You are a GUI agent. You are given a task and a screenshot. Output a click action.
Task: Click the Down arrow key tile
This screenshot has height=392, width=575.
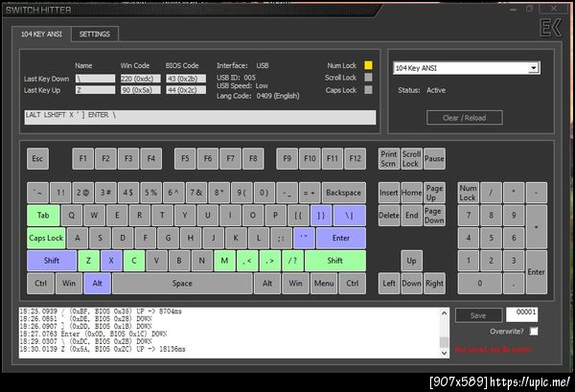[411, 283]
